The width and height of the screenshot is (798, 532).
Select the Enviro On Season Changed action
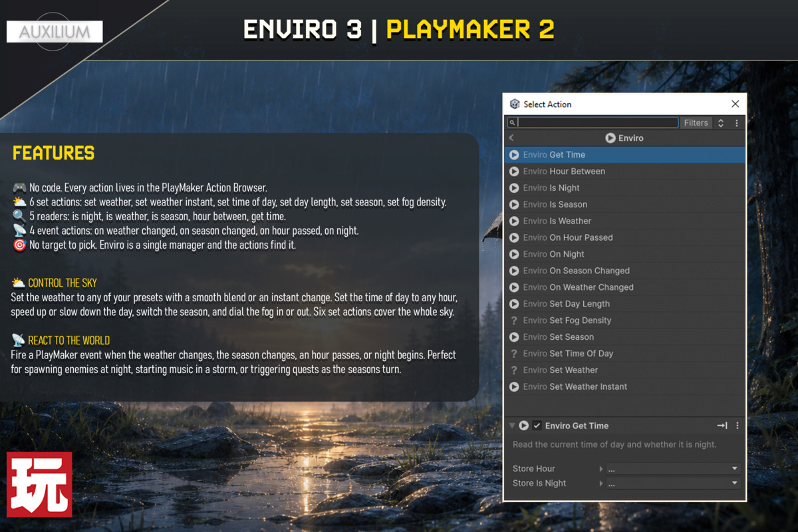coord(625,271)
